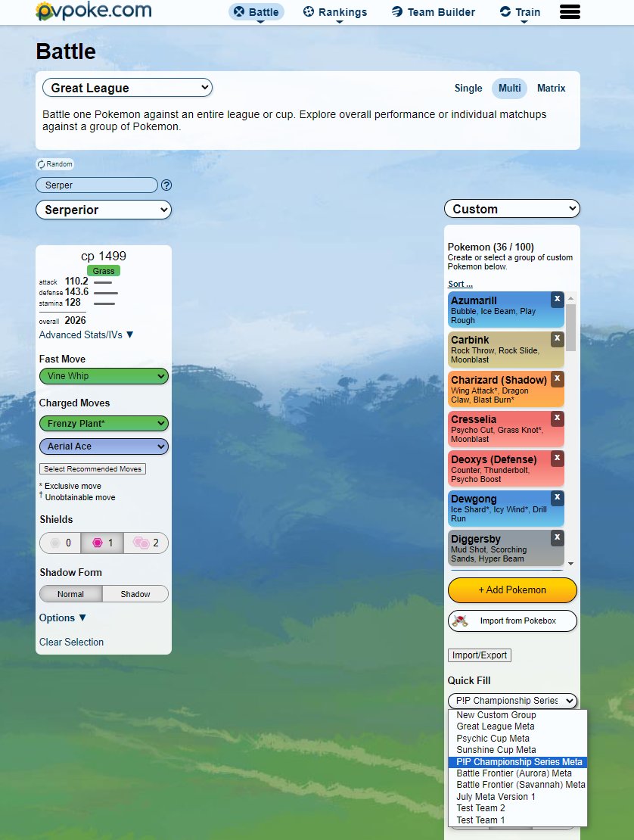The height and width of the screenshot is (840, 634).
Task: Click the Team Builder nav icon
Action: (x=397, y=12)
